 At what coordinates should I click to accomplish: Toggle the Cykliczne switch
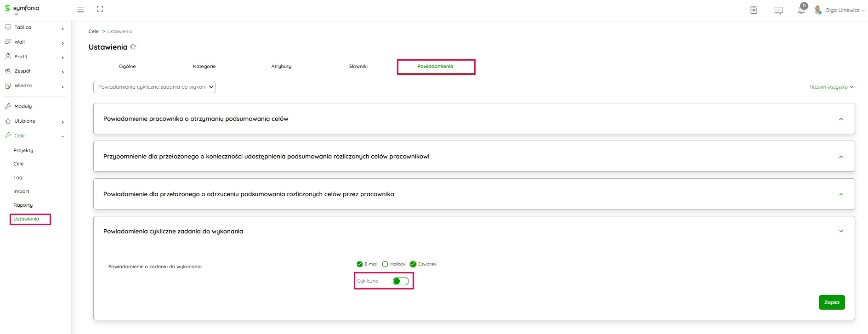[x=401, y=281]
